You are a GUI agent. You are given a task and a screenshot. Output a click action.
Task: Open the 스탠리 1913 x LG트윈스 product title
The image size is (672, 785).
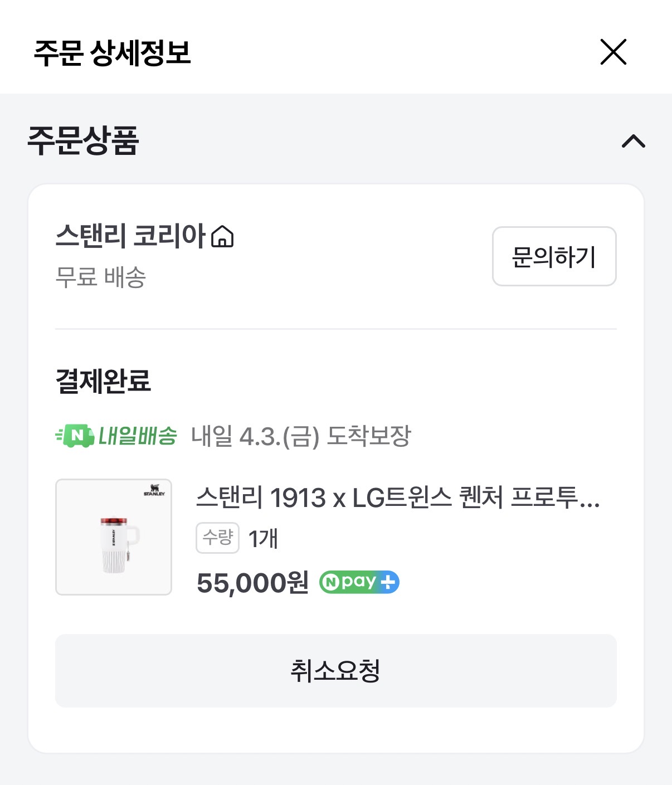[397, 498]
